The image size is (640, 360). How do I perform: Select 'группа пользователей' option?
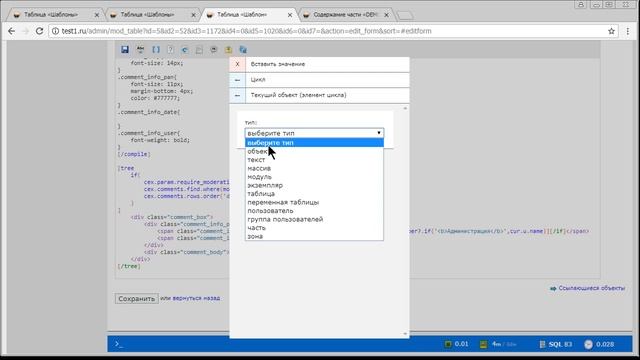click(x=314, y=219)
